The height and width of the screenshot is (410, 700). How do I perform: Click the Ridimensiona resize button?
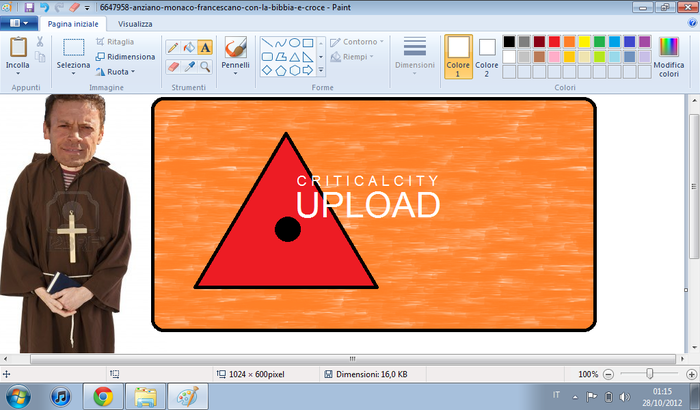pyautogui.click(x=125, y=57)
